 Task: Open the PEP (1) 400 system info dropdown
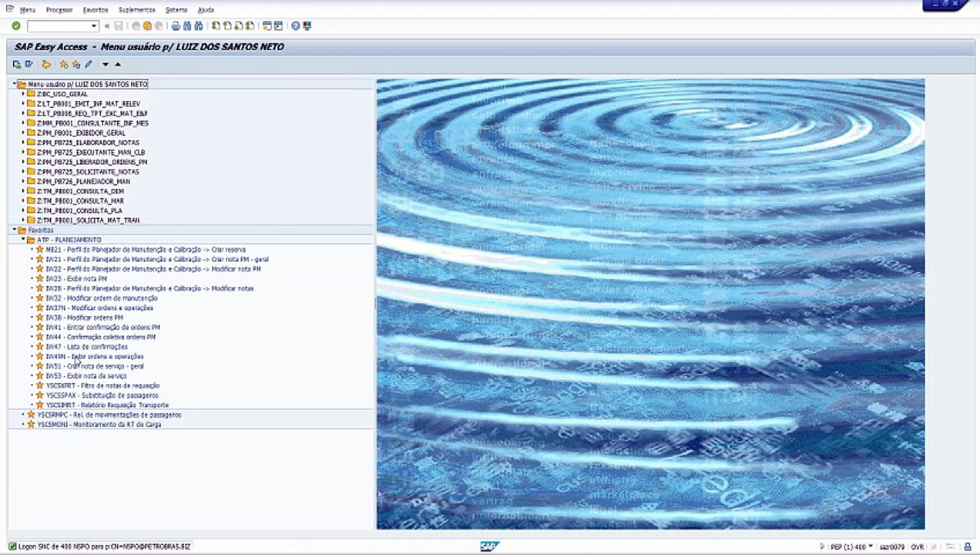coord(871,547)
